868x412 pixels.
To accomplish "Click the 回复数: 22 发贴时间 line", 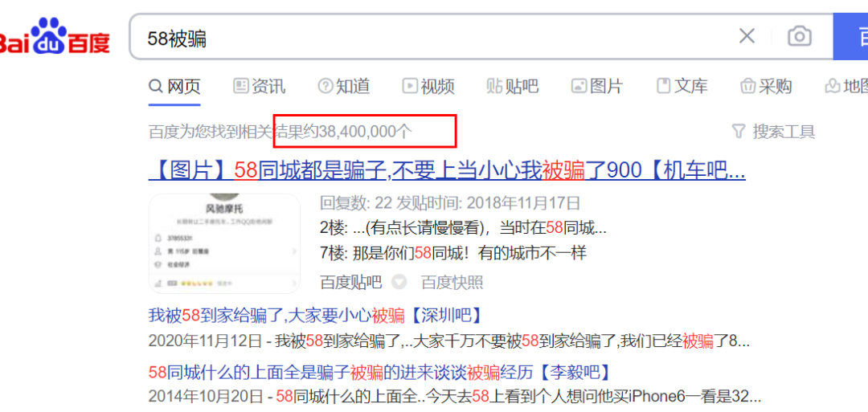I will click(x=450, y=203).
